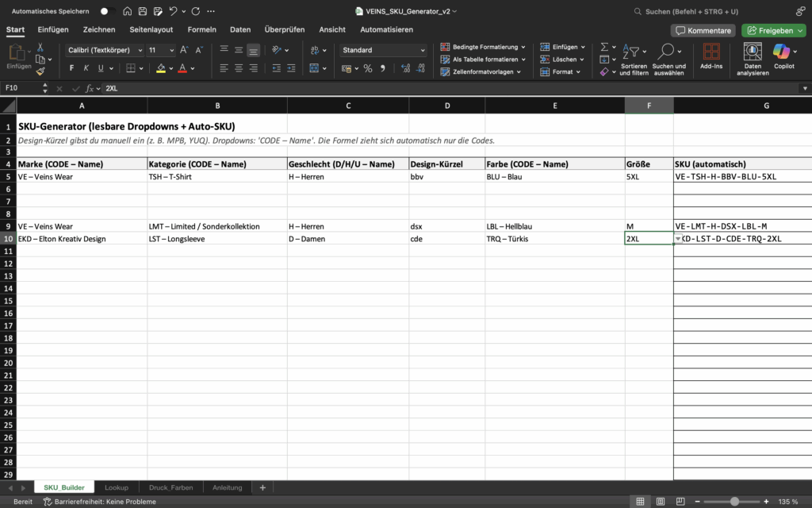Click the zoom slider in status bar
Viewport: 812px width, 508px height.
tap(734, 502)
